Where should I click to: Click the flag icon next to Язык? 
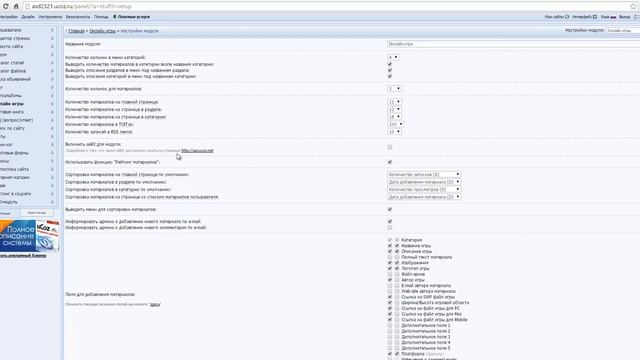pos(613,17)
